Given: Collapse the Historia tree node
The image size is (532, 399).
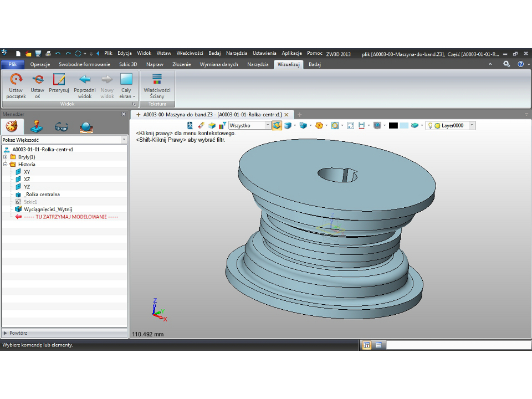Looking at the screenshot, I should (x=6, y=165).
